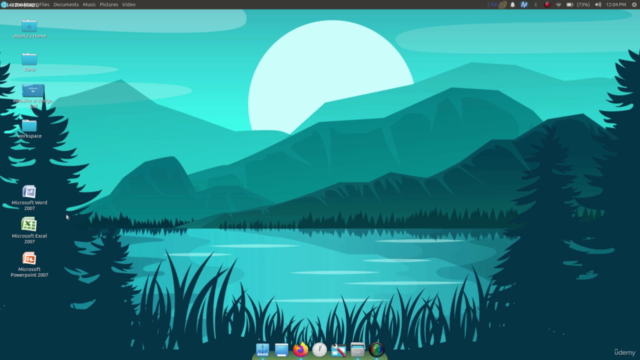Open the Plank anchor icon in dock
The width and height of the screenshot is (640, 360).
pos(262,350)
